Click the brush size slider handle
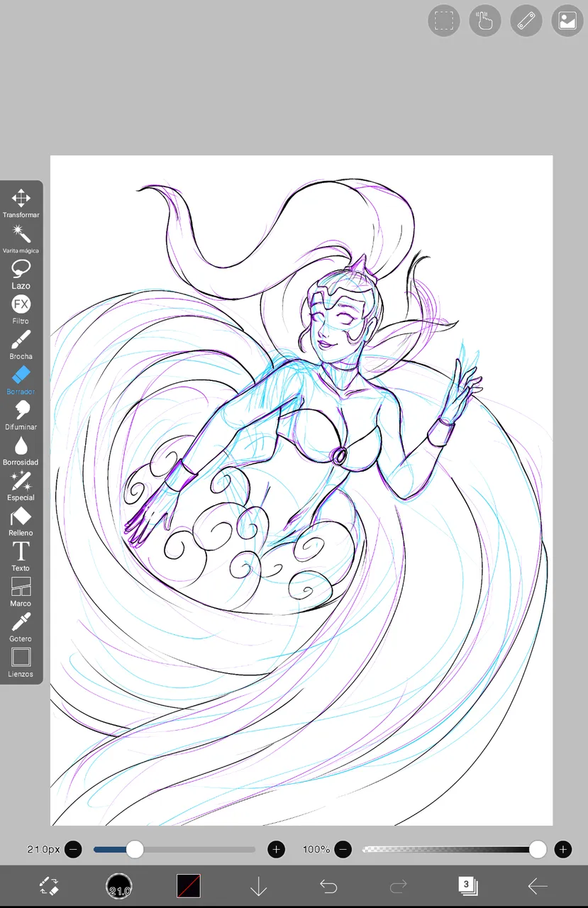The width and height of the screenshot is (588, 908). (x=135, y=849)
